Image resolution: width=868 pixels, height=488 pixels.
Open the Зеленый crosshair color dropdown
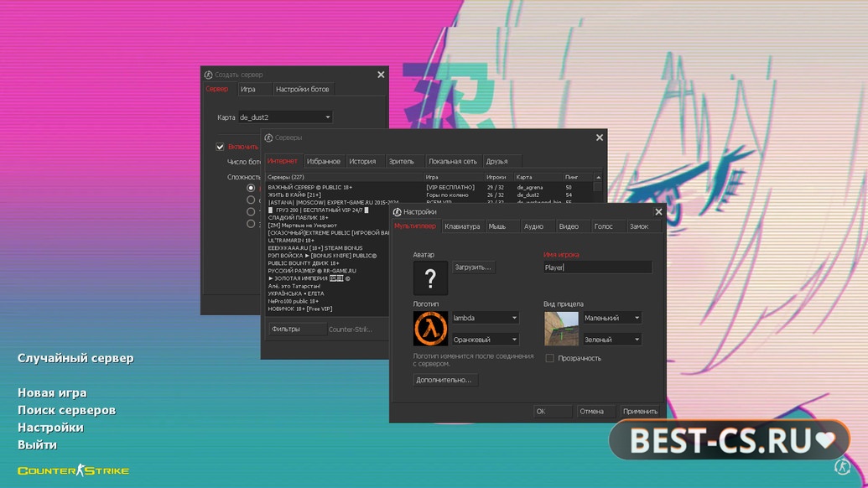tap(612, 339)
